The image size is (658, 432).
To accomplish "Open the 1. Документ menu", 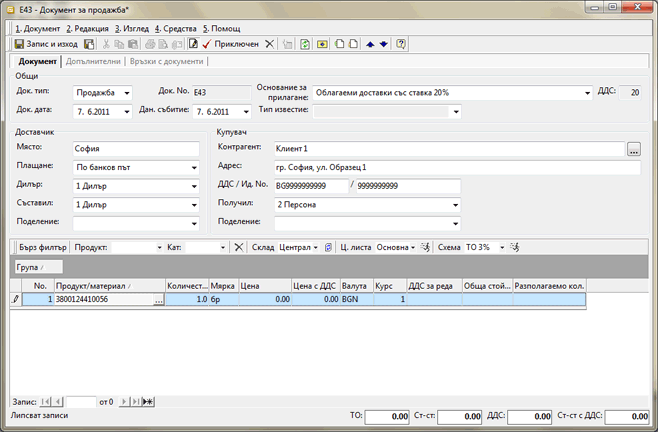I will click(38, 29).
